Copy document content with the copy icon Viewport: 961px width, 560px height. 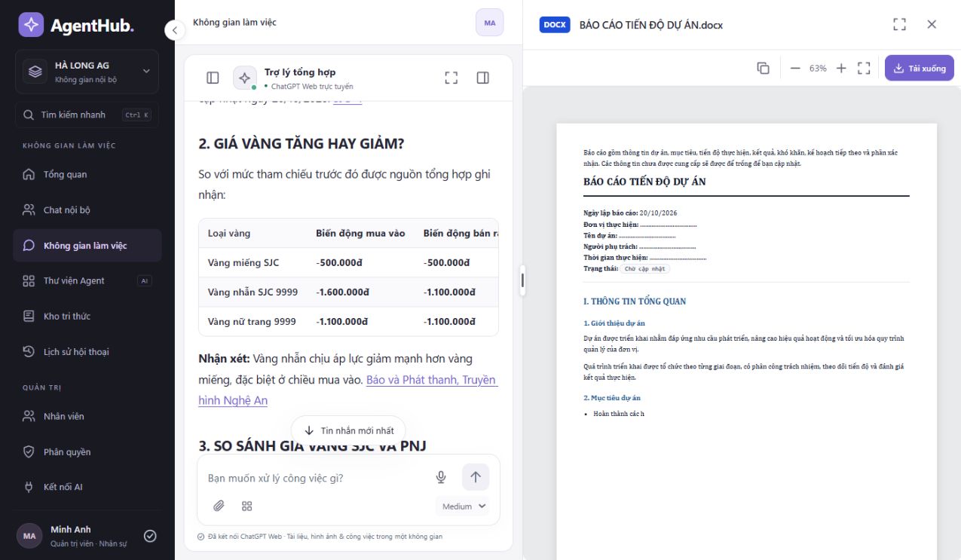[763, 68]
